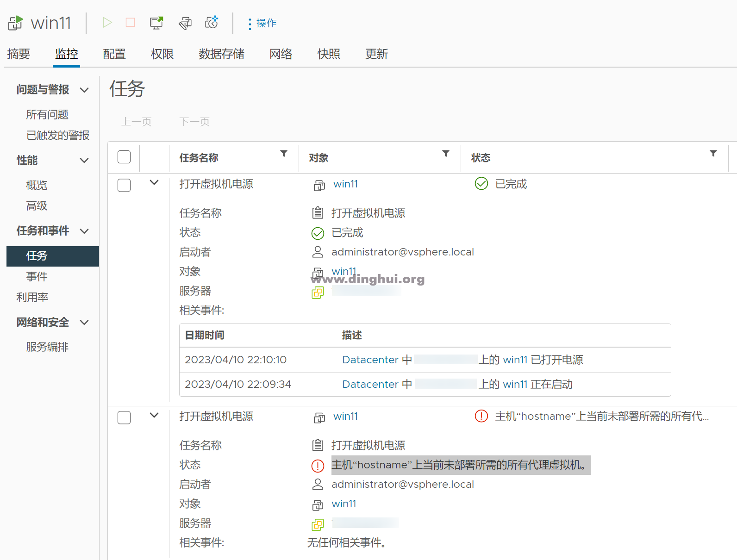Click the VM icon beside win11 in first row

[x=319, y=186]
